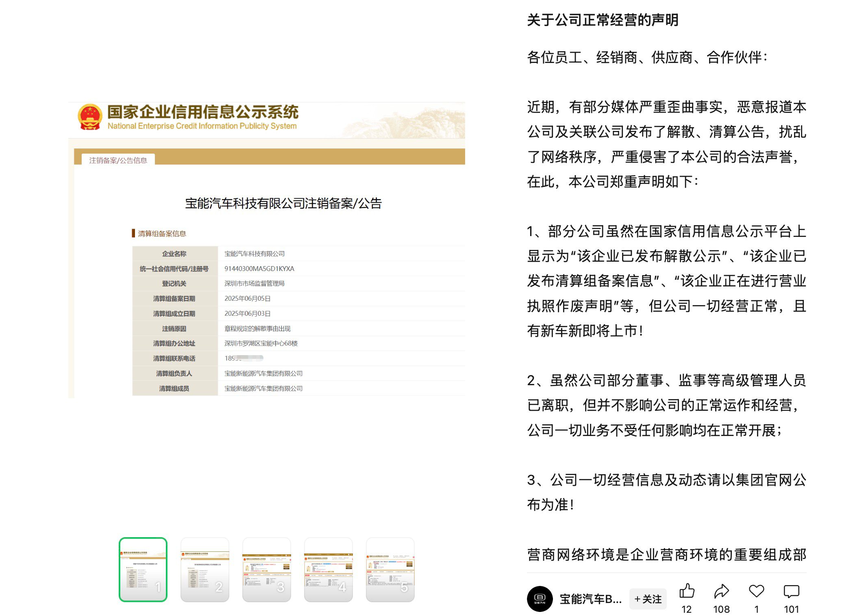The image size is (853, 616).
Task: Click the post title 关于公司正常经营的声明
Action: 603,20
